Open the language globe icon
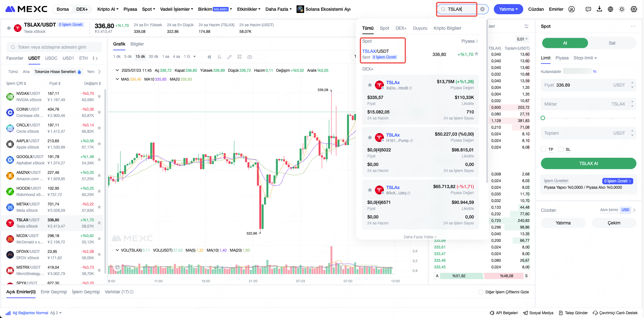Viewport: 644px width, 318px height. [610, 9]
